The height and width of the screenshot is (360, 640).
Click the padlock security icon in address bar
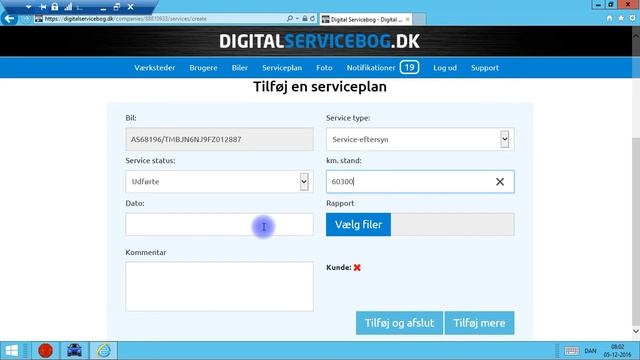[304, 19]
